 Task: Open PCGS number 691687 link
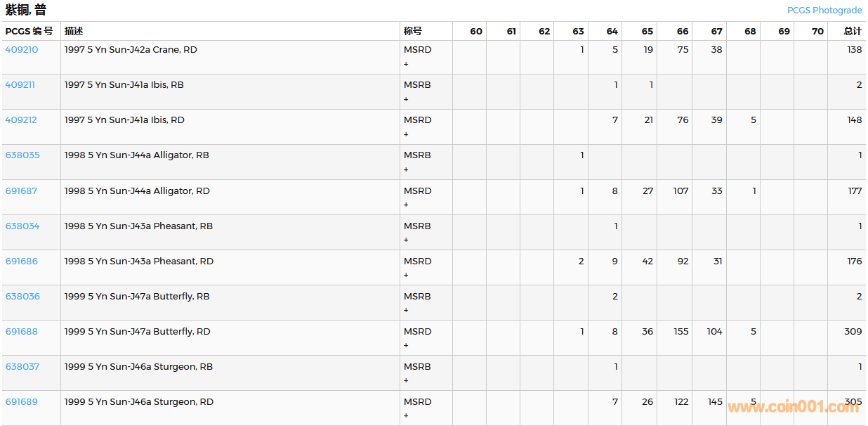click(x=22, y=191)
